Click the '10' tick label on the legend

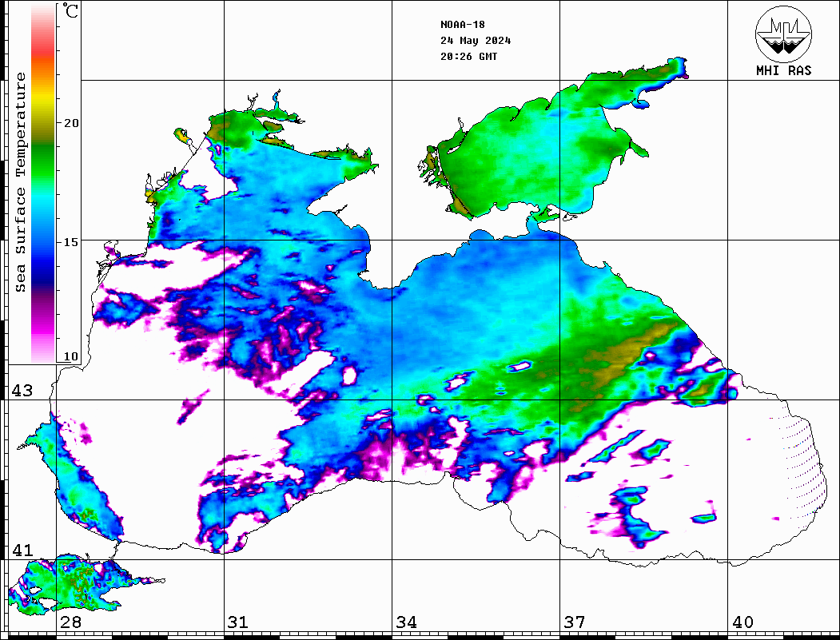71,356
